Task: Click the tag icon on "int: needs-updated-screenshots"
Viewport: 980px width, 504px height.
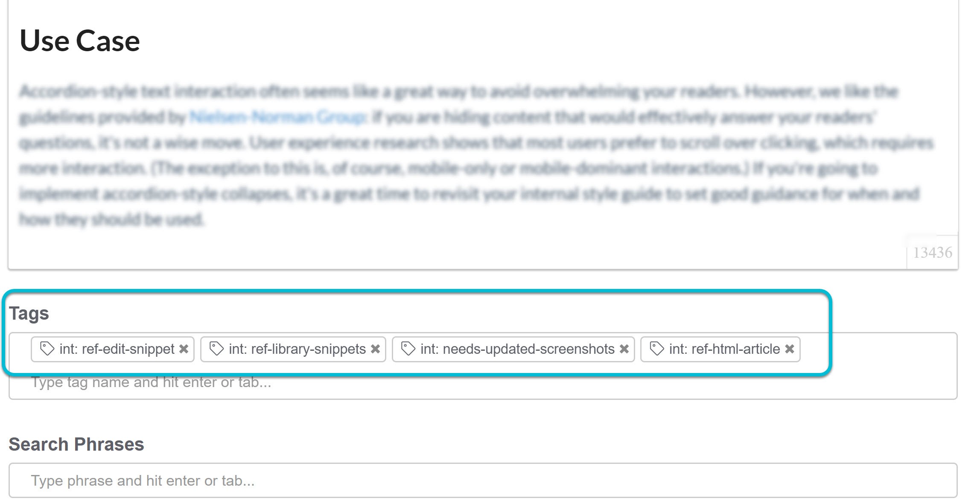Action: (x=407, y=350)
